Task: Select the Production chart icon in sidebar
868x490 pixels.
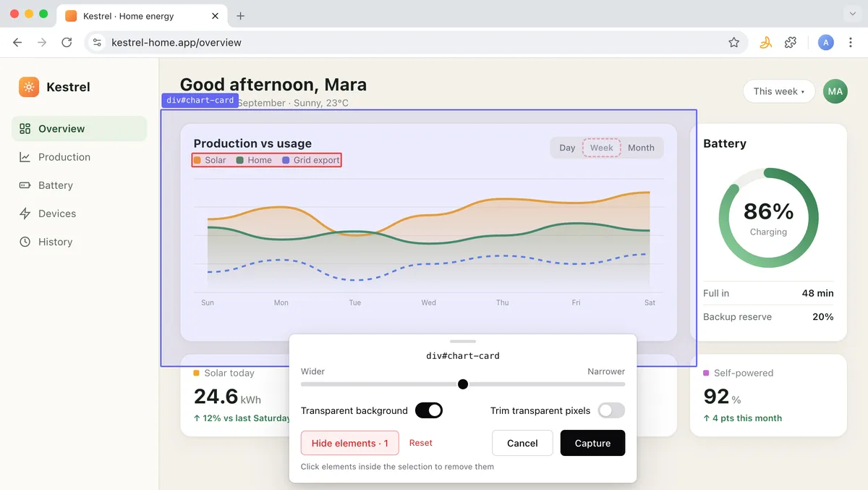Action: (25, 157)
